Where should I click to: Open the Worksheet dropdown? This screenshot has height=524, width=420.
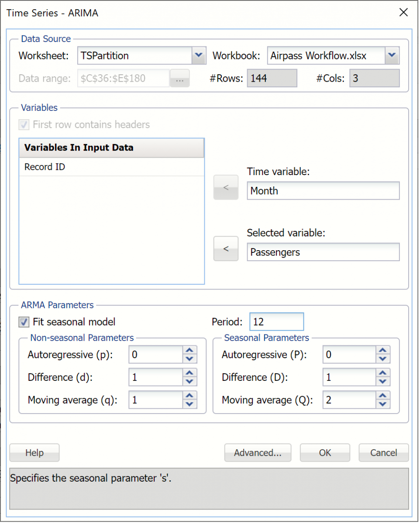point(199,55)
